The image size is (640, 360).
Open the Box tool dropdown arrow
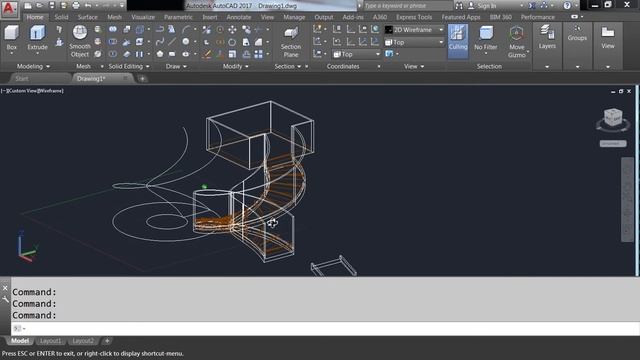pyautogui.click(x=11, y=53)
